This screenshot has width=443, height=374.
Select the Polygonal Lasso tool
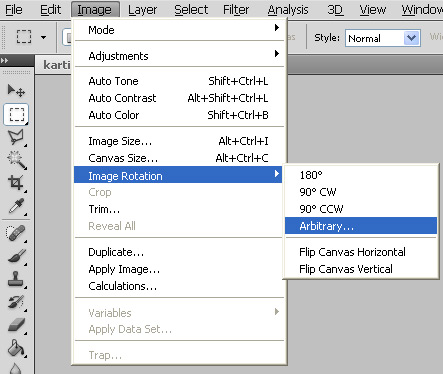(16, 137)
